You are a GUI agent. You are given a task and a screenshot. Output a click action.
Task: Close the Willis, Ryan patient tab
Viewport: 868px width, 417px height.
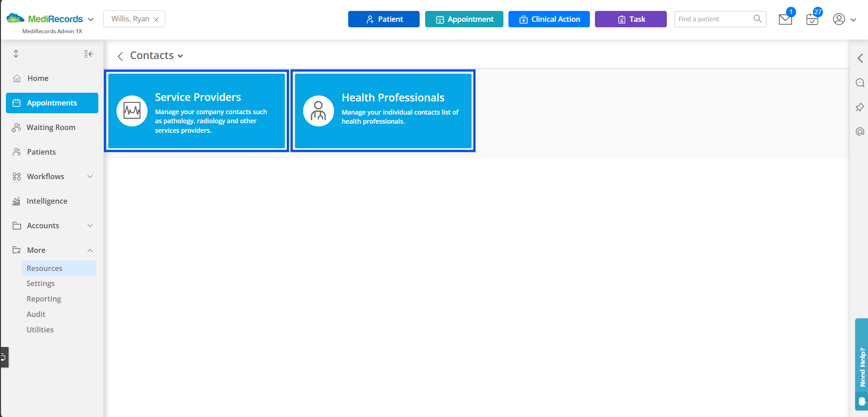click(x=156, y=20)
